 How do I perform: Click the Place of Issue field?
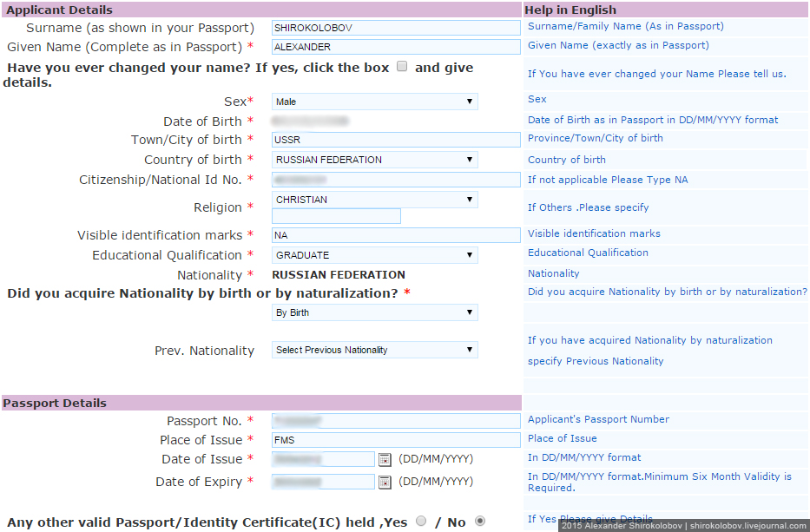[396, 440]
